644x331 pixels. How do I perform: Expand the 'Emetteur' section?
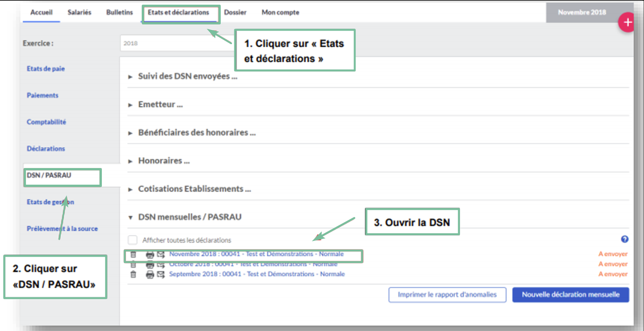[x=160, y=105]
